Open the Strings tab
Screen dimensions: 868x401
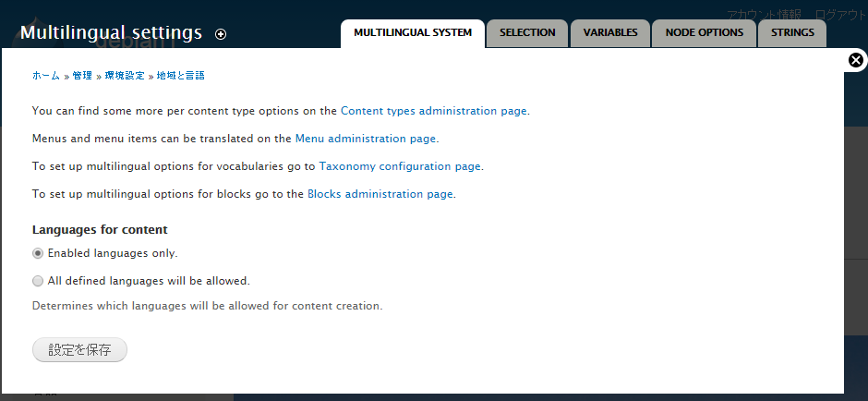(x=792, y=33)
